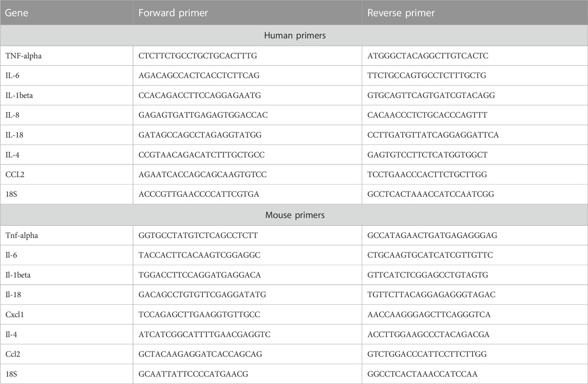Click the mouse Il-1beta forward primer sequence

199,275
